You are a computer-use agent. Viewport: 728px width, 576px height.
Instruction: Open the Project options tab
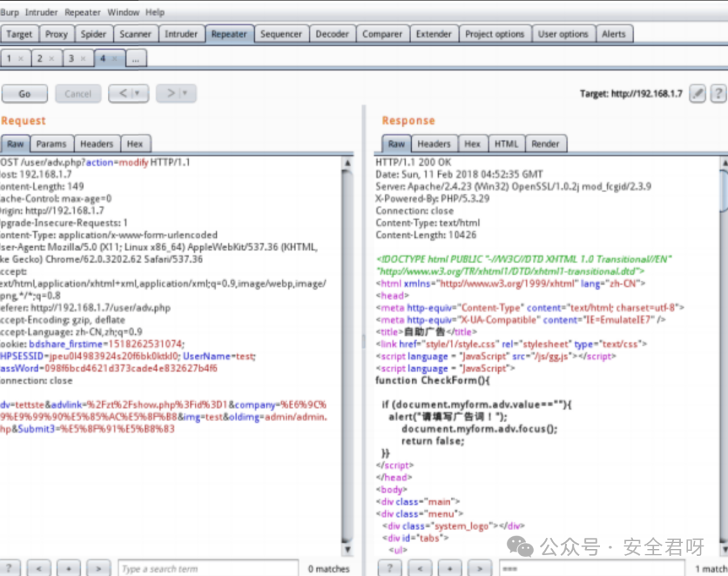tap(495, 34)
